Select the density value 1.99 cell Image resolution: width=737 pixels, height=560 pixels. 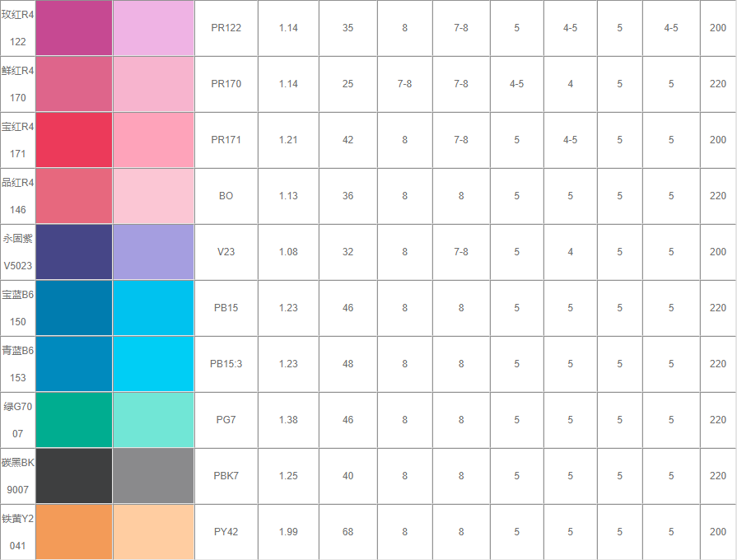coord(288,532)
